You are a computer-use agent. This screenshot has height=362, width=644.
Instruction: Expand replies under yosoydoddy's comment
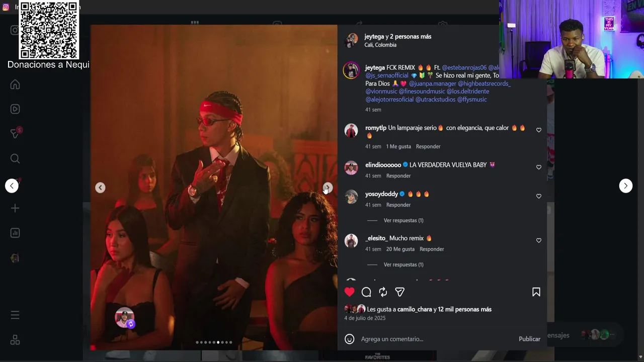click(404, 220)
